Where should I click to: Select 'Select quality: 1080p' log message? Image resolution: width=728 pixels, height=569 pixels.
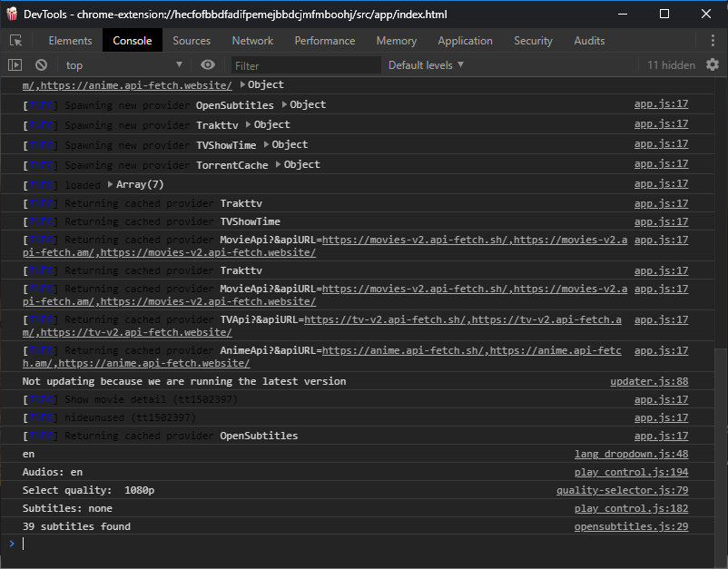pyautogui.click(x=88, y=490)
